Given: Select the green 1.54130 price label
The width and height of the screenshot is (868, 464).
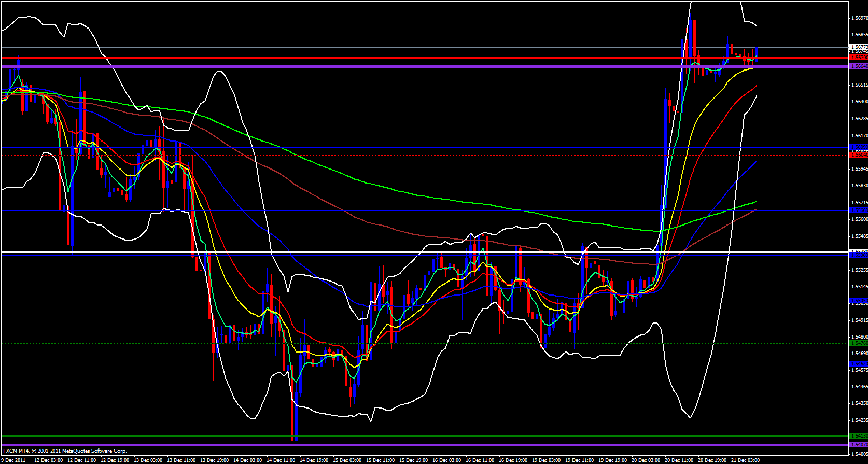Looking at the screenshot, I should click(859, 436).
